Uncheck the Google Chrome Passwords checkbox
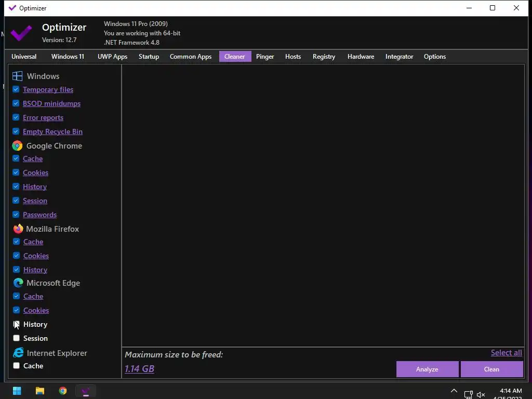Image resolution: width=532 pixels, height=399 pixels. 16,215
